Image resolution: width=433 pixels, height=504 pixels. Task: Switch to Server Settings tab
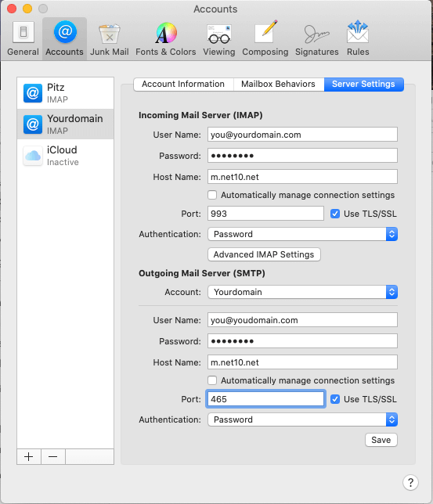(x=364, y=85)
